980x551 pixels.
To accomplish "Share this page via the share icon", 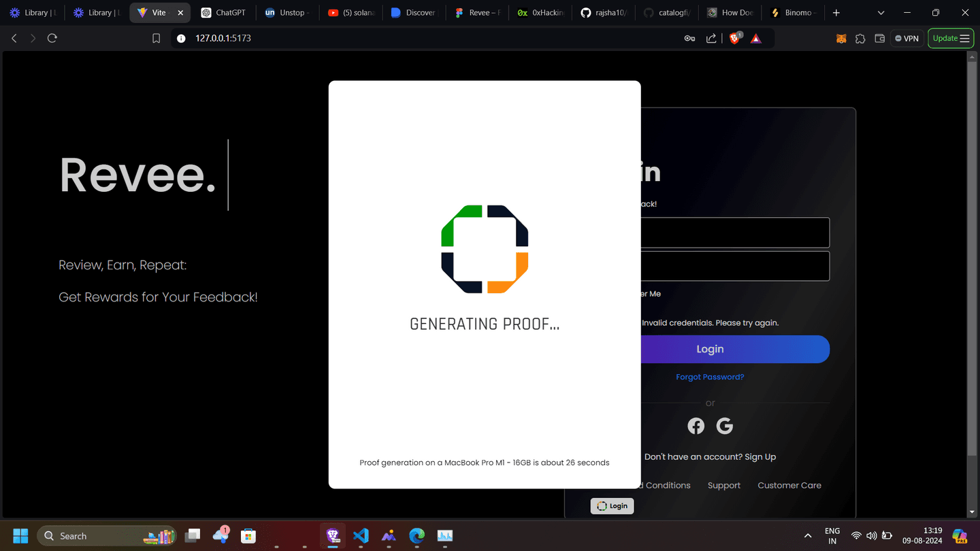I will (711, 39).
